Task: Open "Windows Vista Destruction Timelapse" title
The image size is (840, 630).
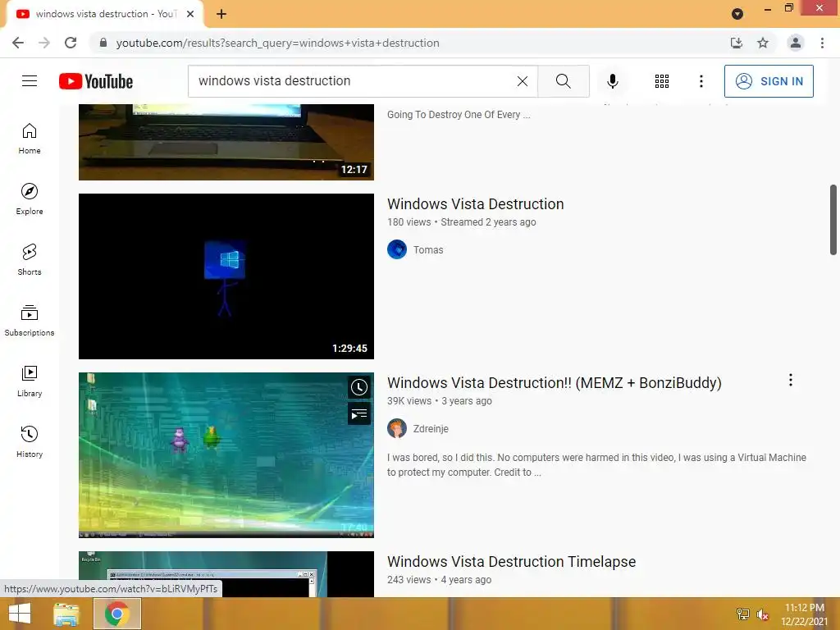Action: [511, 561]
